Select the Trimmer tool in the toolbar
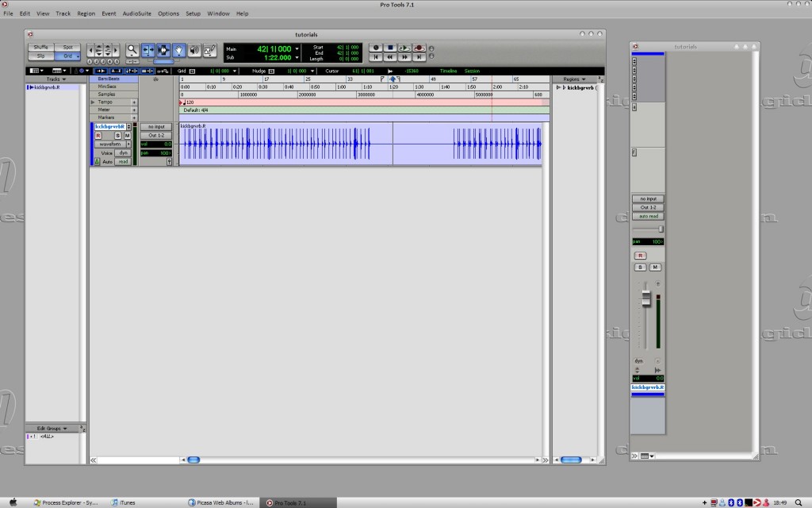The height and width of the screenshot is (508, 812). tap(148, 50)
